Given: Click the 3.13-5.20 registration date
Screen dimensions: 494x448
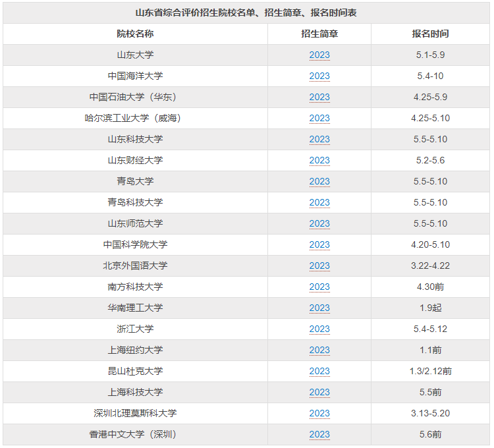Looking at the screenshot, I should [430, 414].
